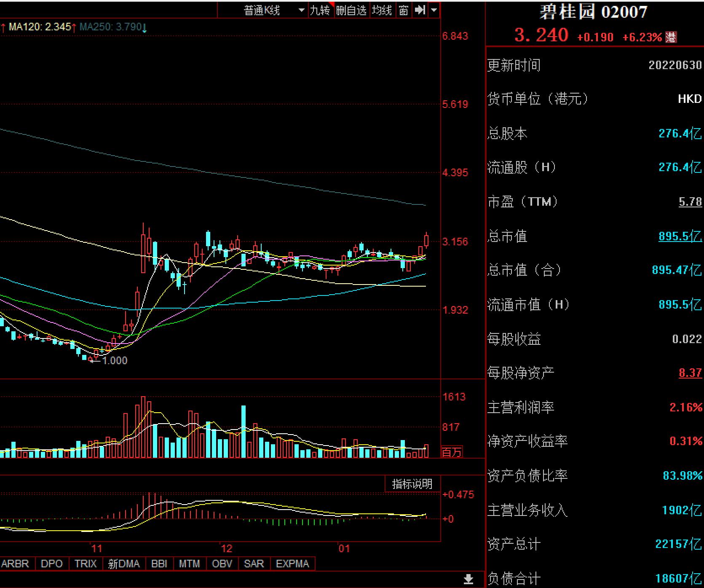The width and height of the screenshot is (704, 588).
Task: Click the 1613 volume axis label
Action: (x=454, y=397)
